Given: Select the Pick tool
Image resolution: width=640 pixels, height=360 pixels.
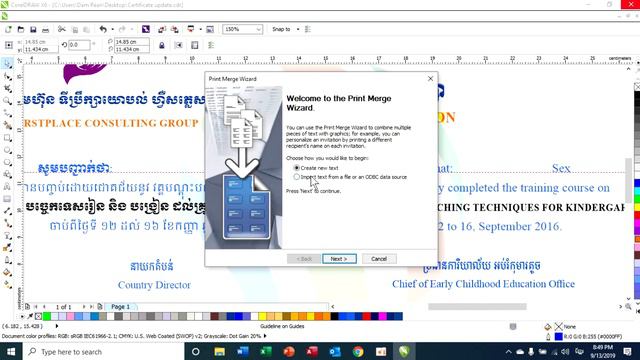Looking at the screenshot, I should [7, 64].
